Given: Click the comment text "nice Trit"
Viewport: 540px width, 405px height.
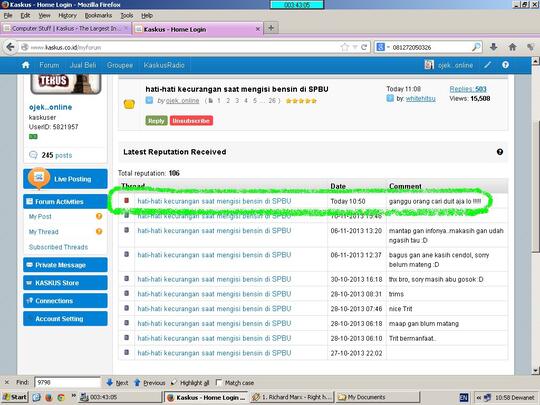Looking at the screenshot, I should 401,309.
